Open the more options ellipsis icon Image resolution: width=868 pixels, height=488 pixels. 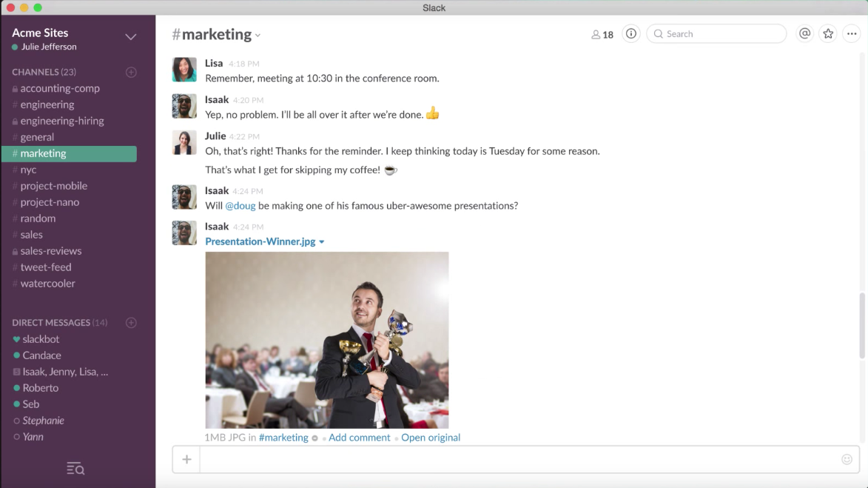pyautogui.click(x=852, y=34)
